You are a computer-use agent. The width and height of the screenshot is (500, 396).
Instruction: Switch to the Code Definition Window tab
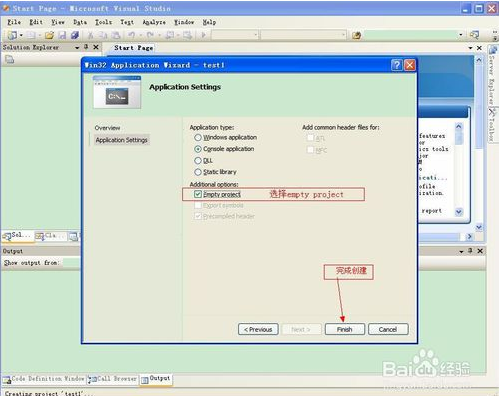(44, 379)
